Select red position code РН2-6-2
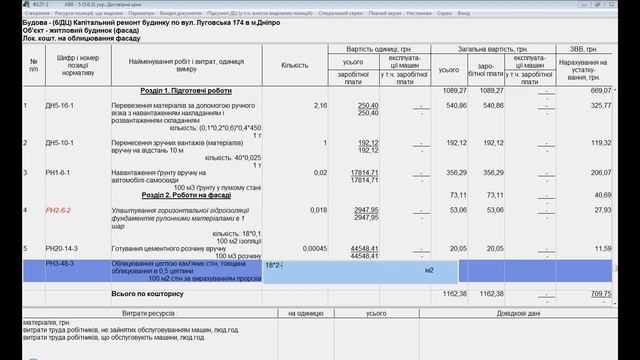 point(58,210)
